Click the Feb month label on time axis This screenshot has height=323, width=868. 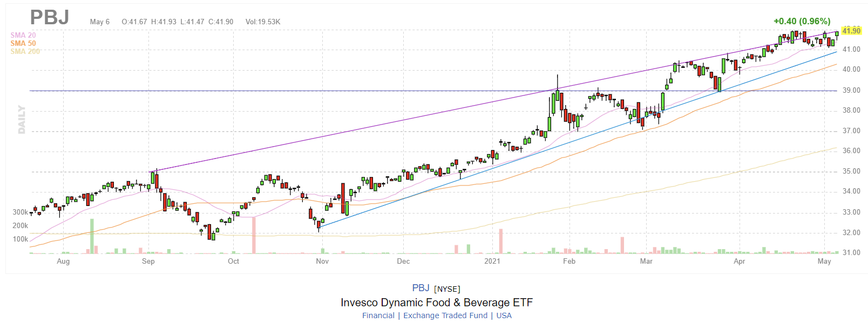[569, 261]
